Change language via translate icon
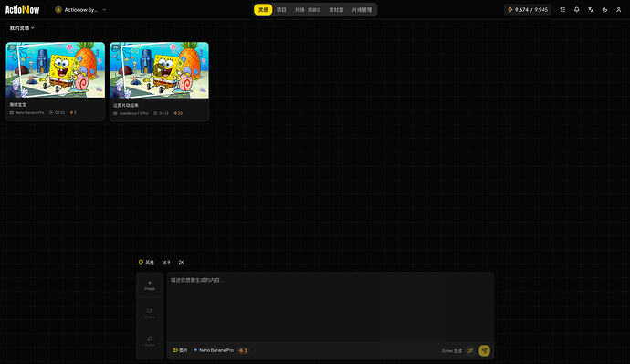This screenshot has width=630, height=364. coord(591,10)
